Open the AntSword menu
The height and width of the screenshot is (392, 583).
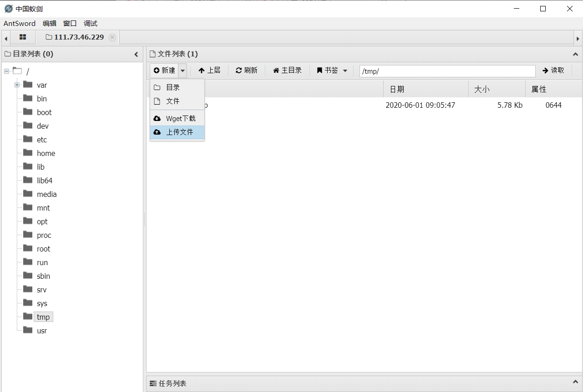20,24
